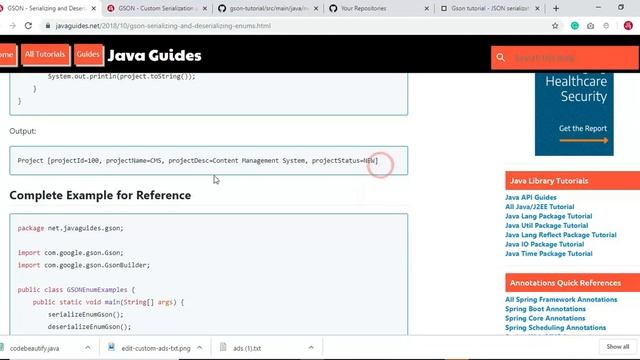Reload the current page
The height and width of the screenshot is (360, 640).
pyautogui.click(x=28, y=26)
